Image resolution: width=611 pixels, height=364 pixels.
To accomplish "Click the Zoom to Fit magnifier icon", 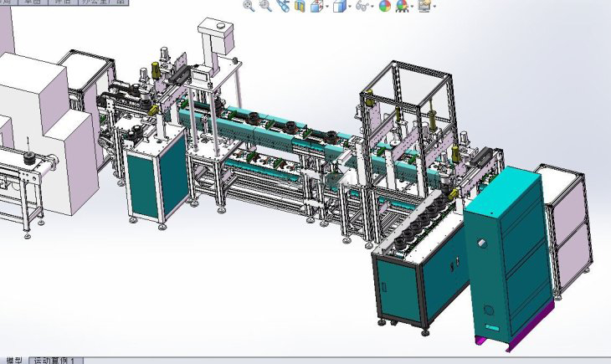I will (249, 6).
